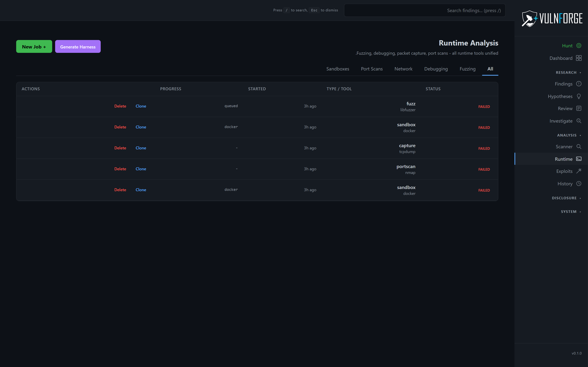The height and width of the screenshot is (367, 588).
Task: Click the Review document icon
Action: tap(579, 108)
